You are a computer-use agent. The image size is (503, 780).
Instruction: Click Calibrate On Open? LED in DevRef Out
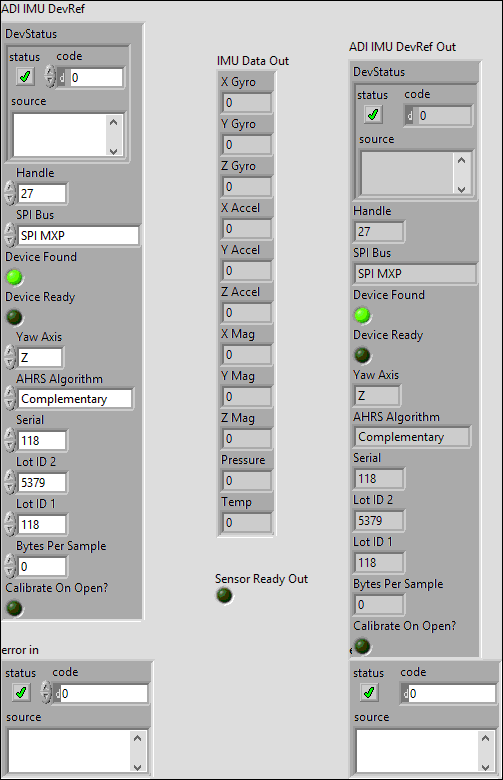coord(362,646)
